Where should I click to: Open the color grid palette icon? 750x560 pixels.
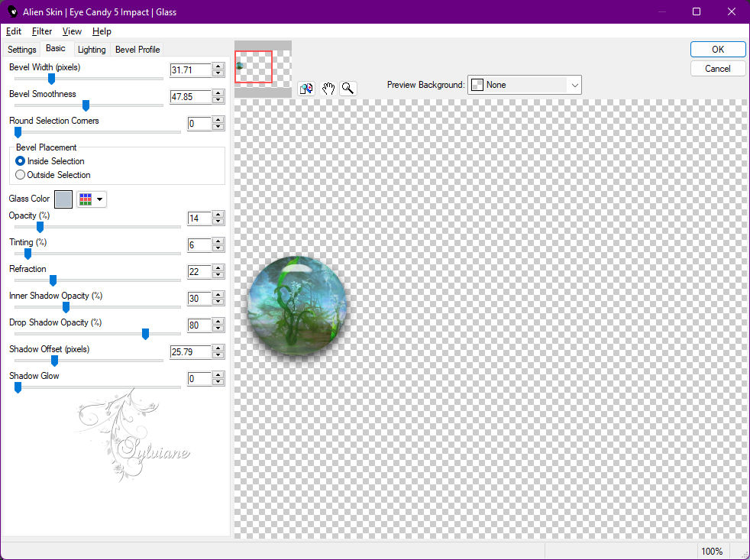(86, 199)
